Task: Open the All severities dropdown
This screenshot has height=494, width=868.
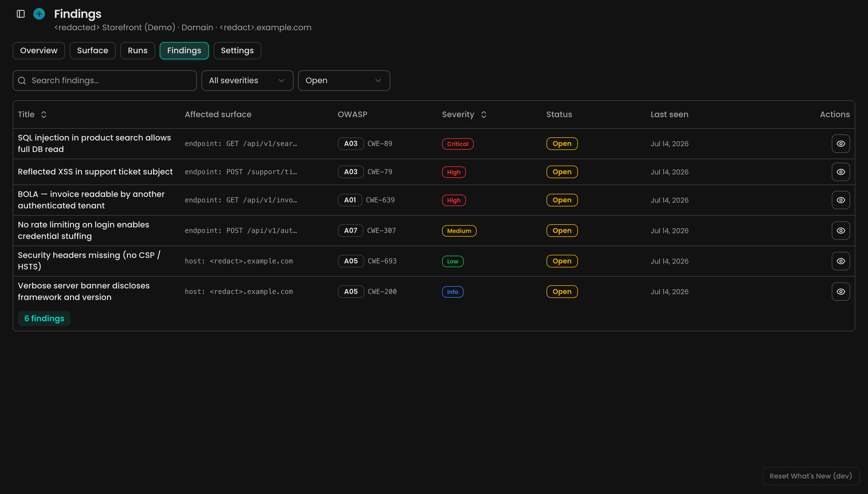Action: tap(247, 80)
